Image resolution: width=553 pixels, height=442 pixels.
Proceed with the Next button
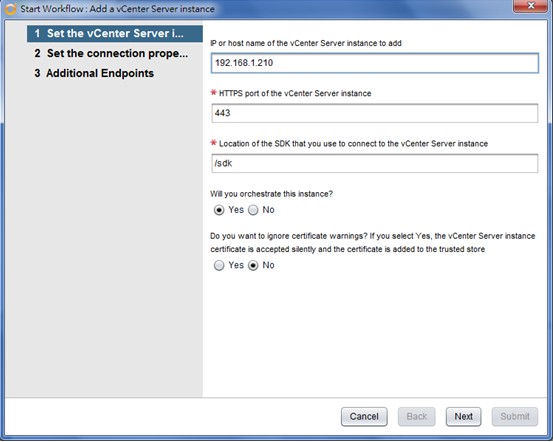tap(463, 417)
